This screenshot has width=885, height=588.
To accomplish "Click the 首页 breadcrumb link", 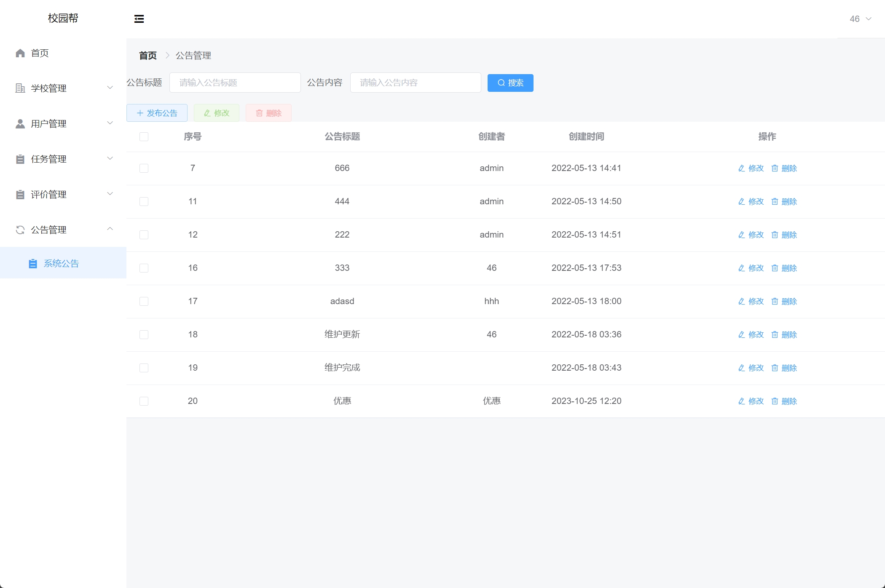I will click(147, 55).
